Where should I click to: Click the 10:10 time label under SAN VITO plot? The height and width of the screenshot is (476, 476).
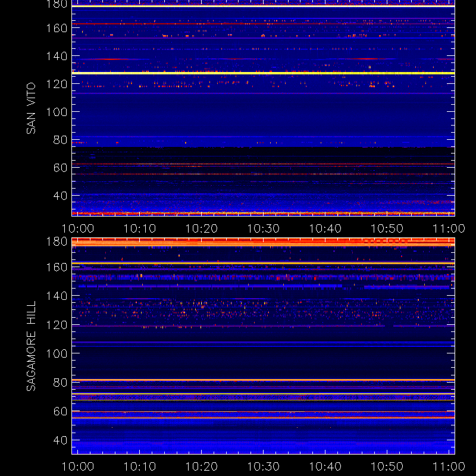tap(140, 228)
